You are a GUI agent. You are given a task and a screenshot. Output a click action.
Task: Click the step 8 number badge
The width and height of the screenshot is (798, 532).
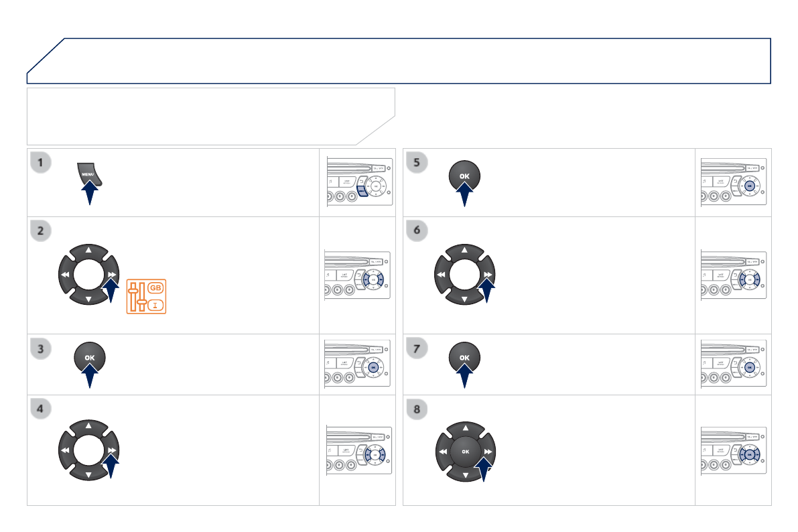(417, 411)
